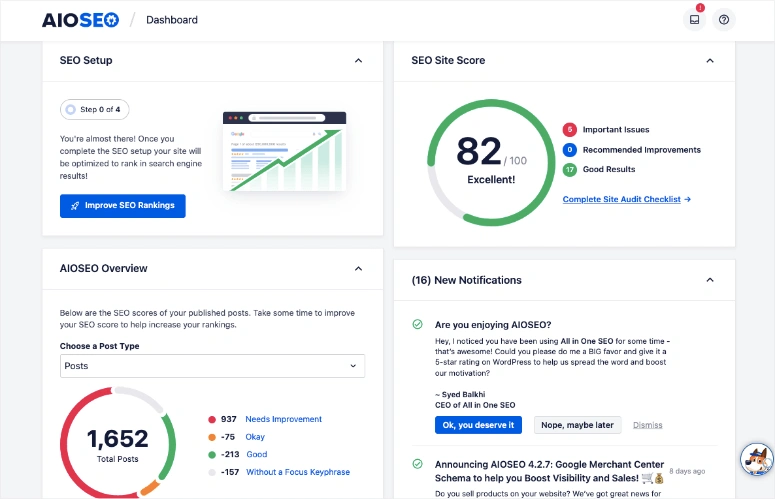
Task: Click the red Important Issues badge
Action: click(570, 130)
